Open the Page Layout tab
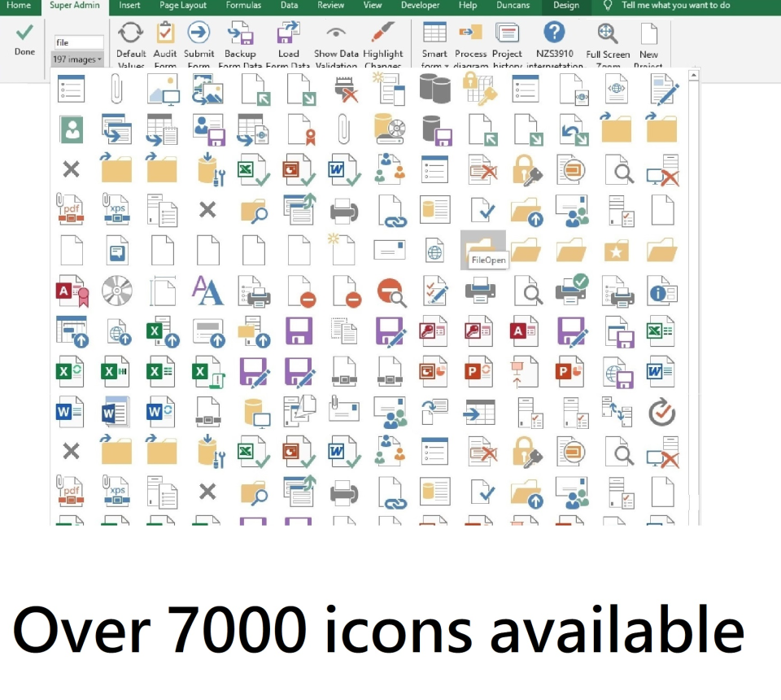Image resolution: width=781 pixels, height=700 pixels. point(183,6)
